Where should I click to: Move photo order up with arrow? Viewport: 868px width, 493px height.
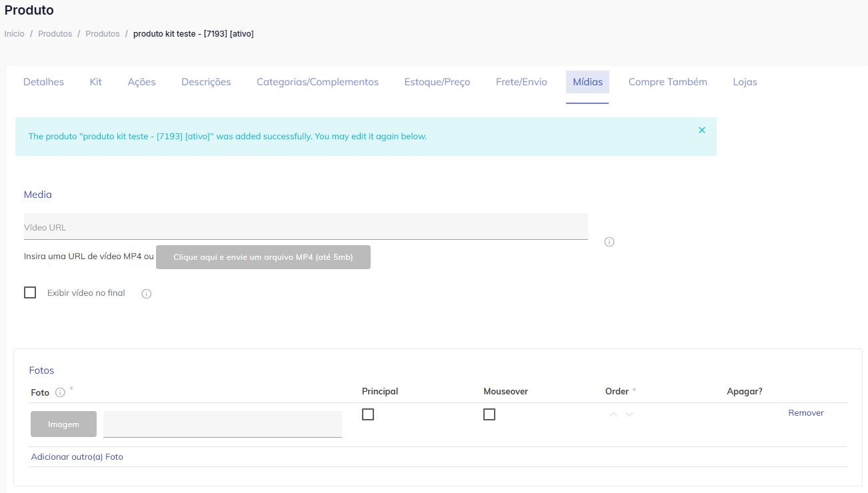(x=613, y=414)
